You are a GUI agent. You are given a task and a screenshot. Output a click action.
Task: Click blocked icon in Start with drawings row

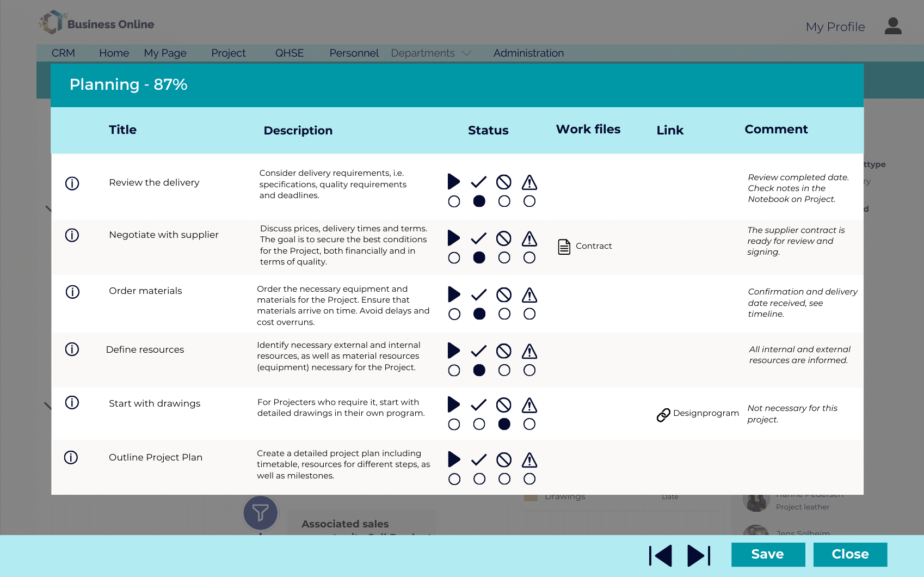pos(504,405)
